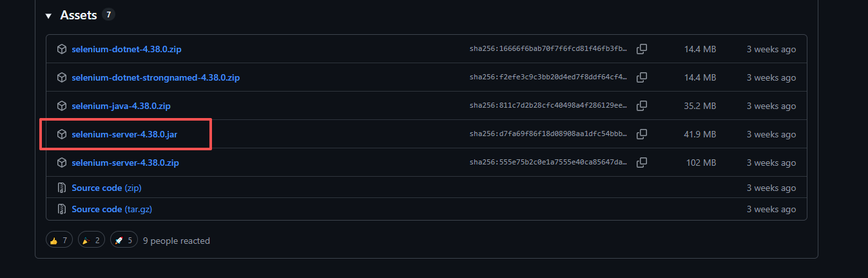Copy SHA256 for selenium-dotnet-strongnamed zip
Viewport: 868px width, 278px height.
tap(642, 77)
